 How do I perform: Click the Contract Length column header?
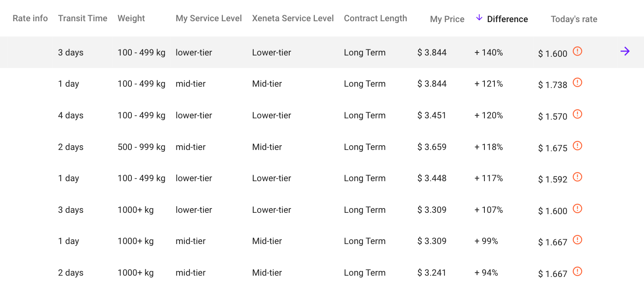376,18
